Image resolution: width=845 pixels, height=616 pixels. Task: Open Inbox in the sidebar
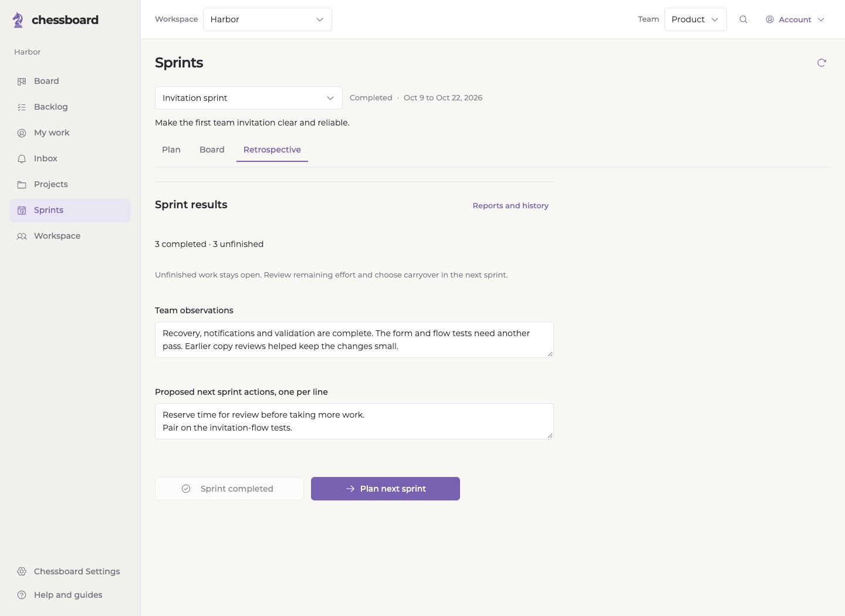70,159
